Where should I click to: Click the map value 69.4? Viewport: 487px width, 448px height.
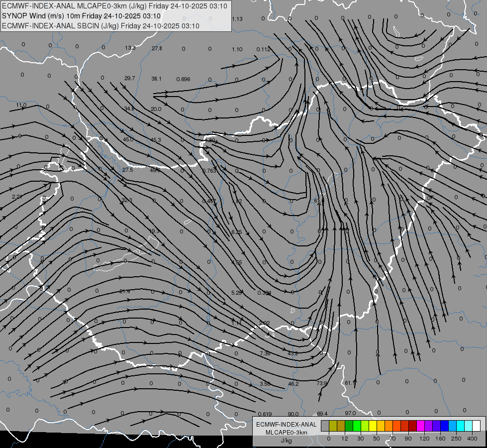tap(322, 414)
